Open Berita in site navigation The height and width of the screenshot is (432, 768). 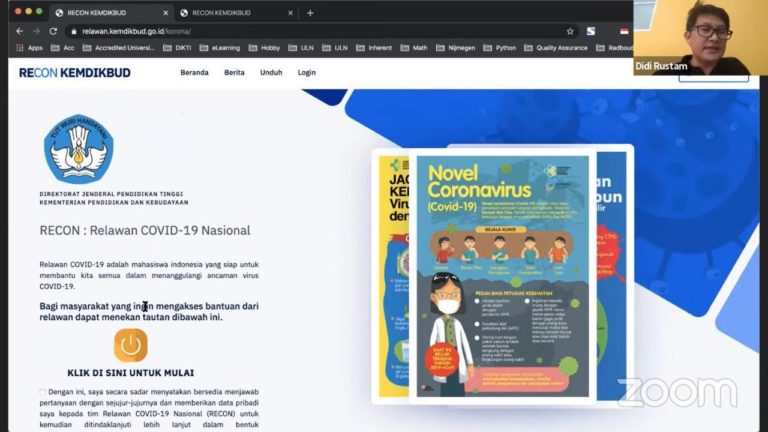(234, 72)
